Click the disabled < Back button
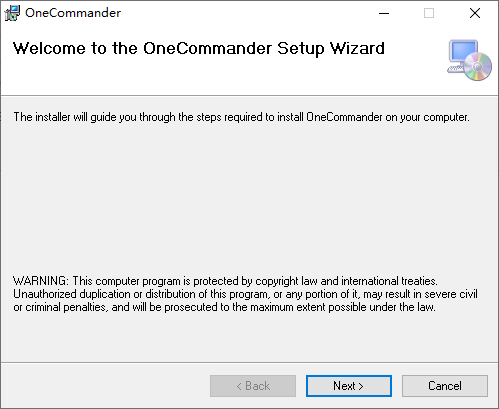 coord(253,386)
